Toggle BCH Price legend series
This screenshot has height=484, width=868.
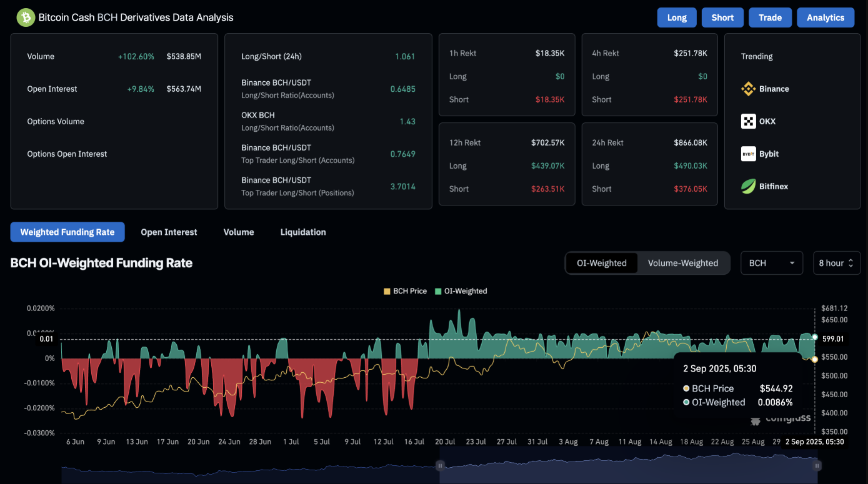point(405,291)
